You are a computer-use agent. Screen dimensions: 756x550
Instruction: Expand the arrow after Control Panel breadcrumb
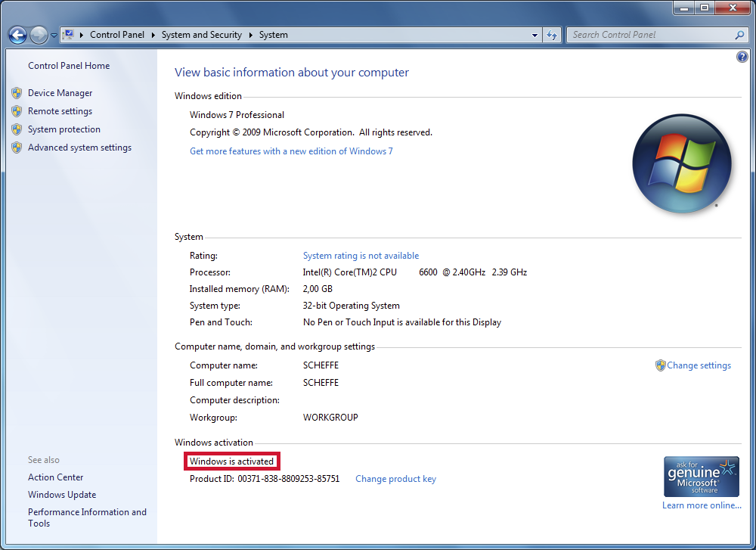153,35
